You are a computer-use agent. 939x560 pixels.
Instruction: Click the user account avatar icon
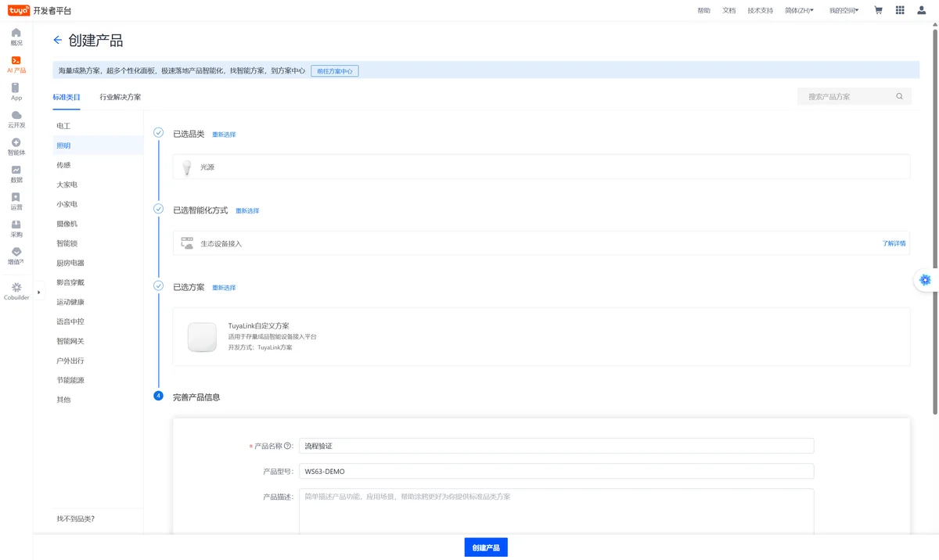click(x=922, y=10)
